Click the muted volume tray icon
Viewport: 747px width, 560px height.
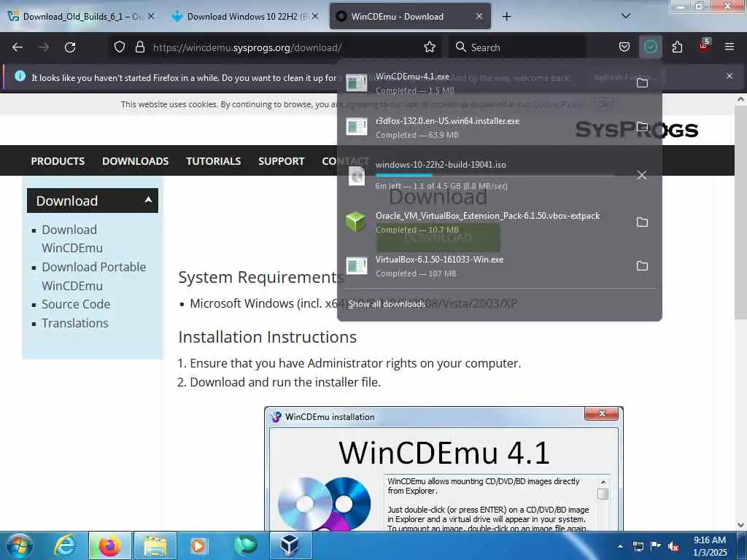tap(673, 547)
